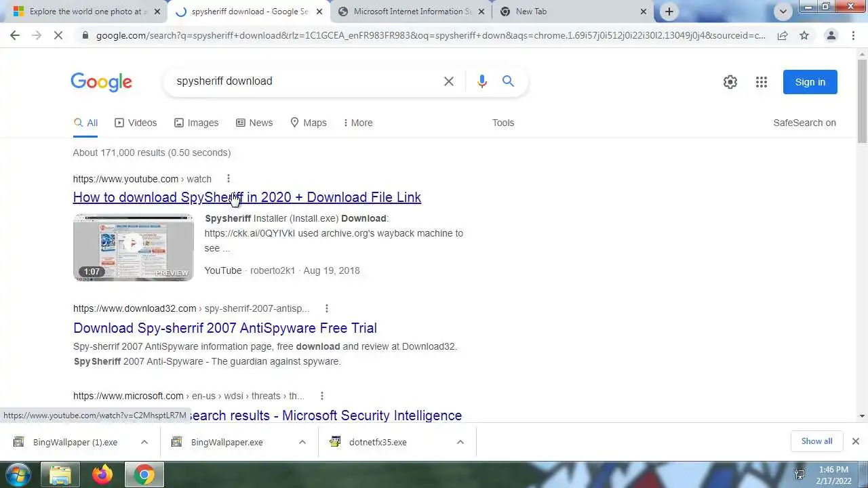Viewport: 868px width, 488px height.
Task: Stop loading the page with the X button
Action: pos(58,35)
